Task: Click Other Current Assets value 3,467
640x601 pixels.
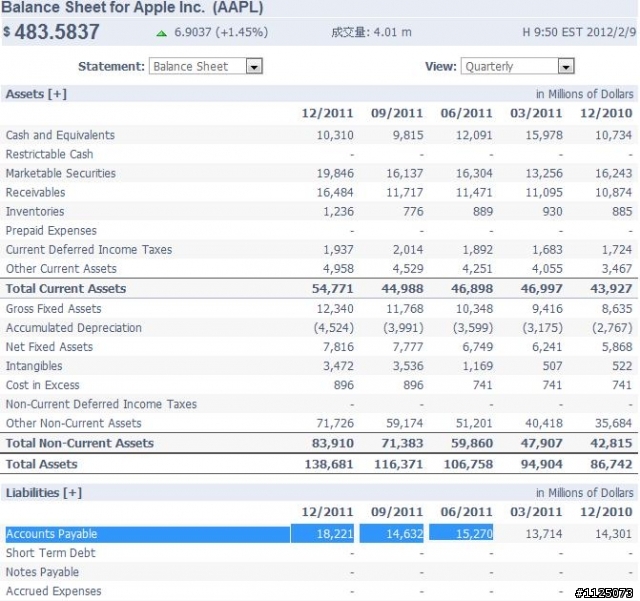Action: tap(617, 269)
